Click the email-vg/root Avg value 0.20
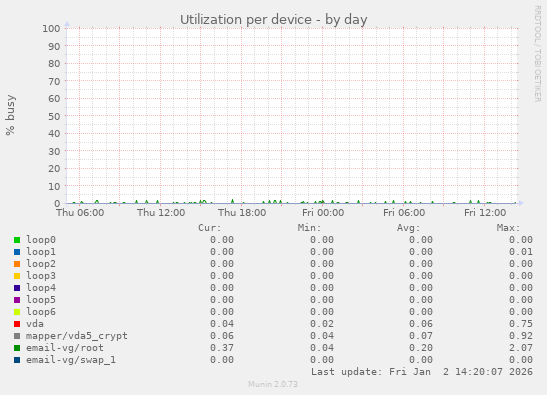Image resolution: width=547 pixels, height=395 pixels. coord(421,348)
